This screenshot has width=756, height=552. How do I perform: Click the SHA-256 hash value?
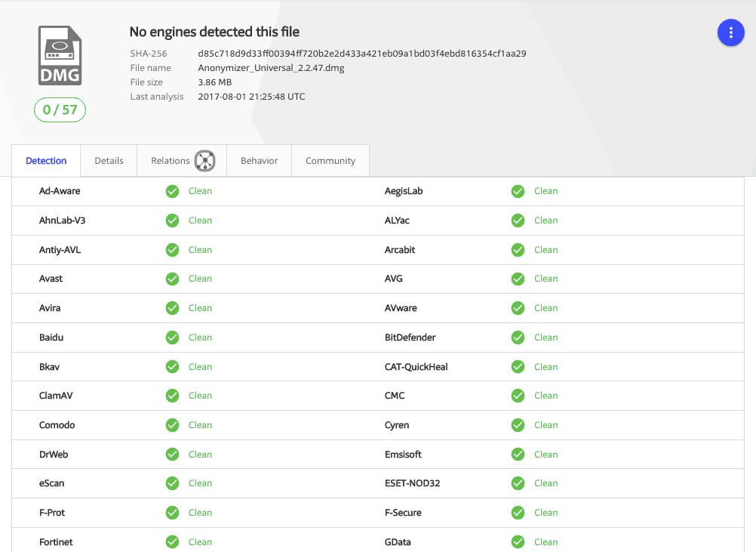pos(362,54)
